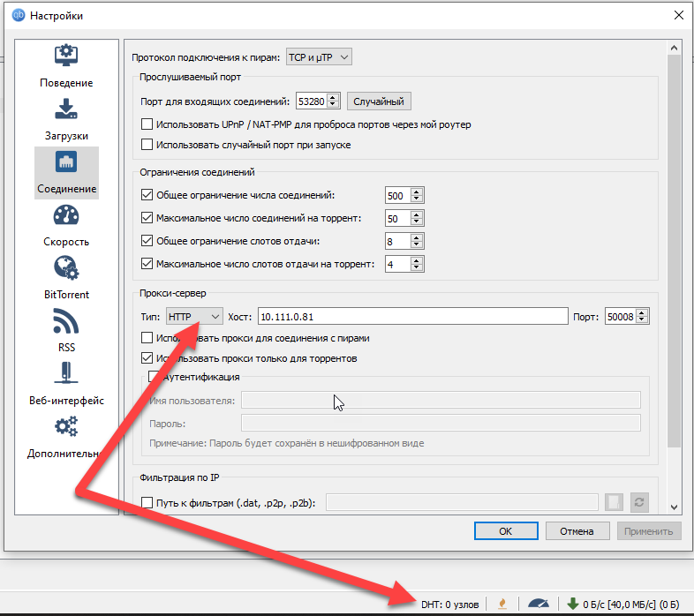
Task: Click the Apply (Применить) button
Action: click(x=648, y=531)
